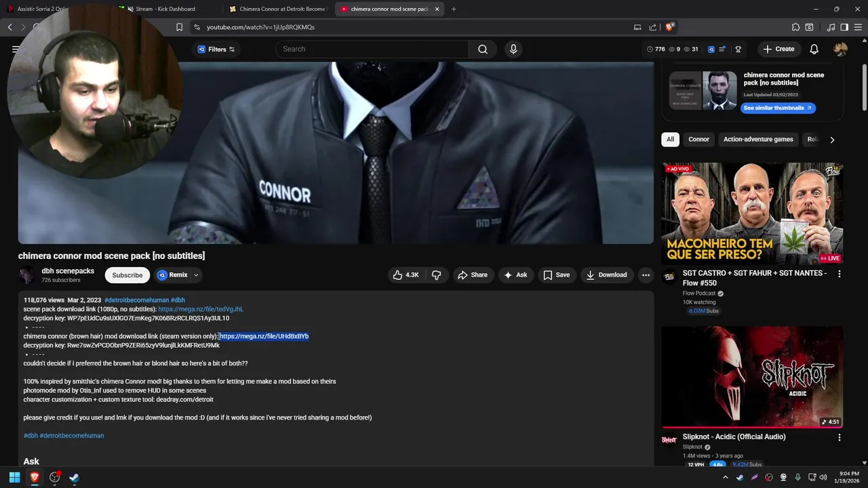
Task: Click the share page icon in address bar
Action: point(652,27)
